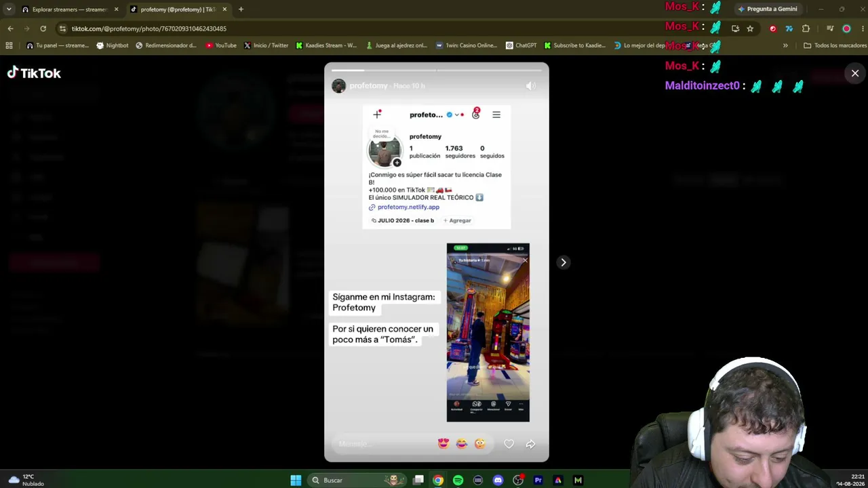Open the Kaadies Stream bookmark
868x488 pixels.
point(326,45)
